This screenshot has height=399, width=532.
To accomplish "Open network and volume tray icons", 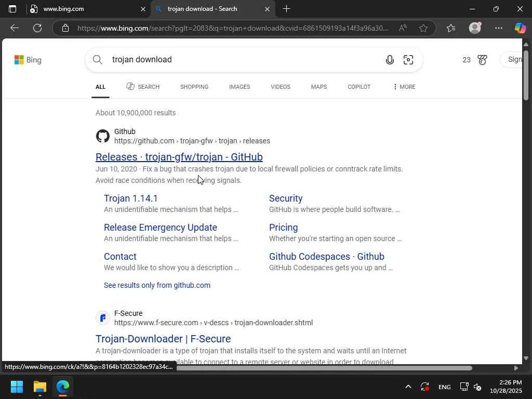I will pos(470,387).
